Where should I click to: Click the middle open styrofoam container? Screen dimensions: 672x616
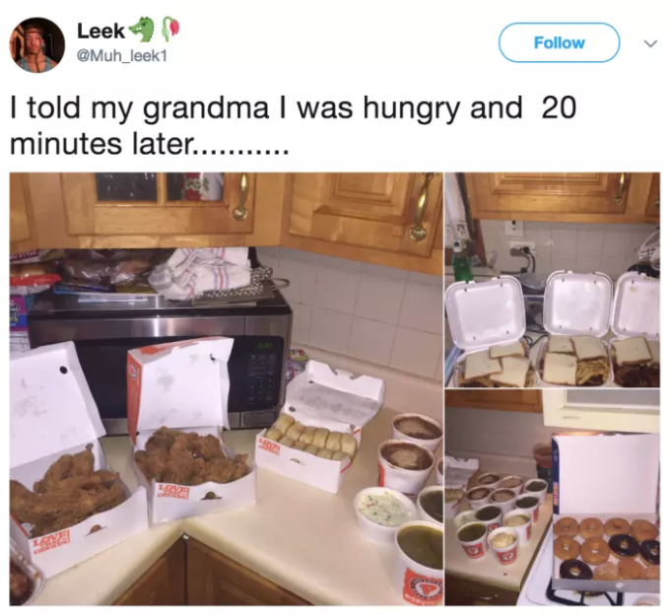click(x=576, y=330)
